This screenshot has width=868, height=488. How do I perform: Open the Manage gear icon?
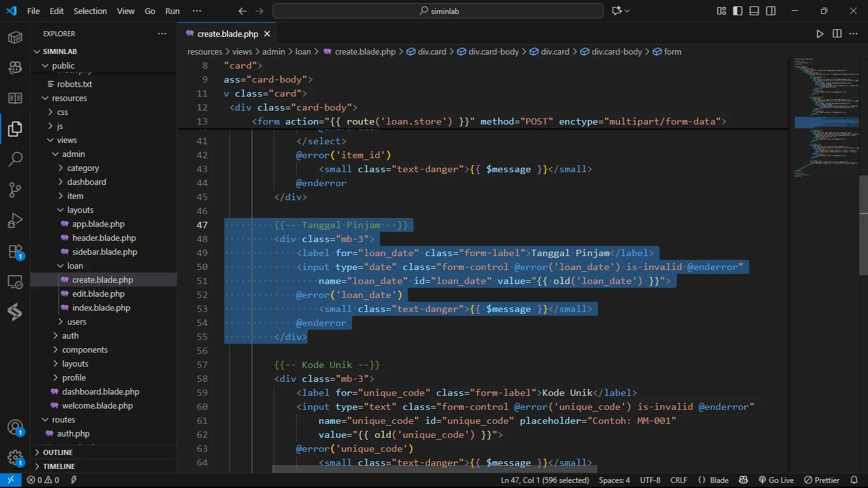15,457
